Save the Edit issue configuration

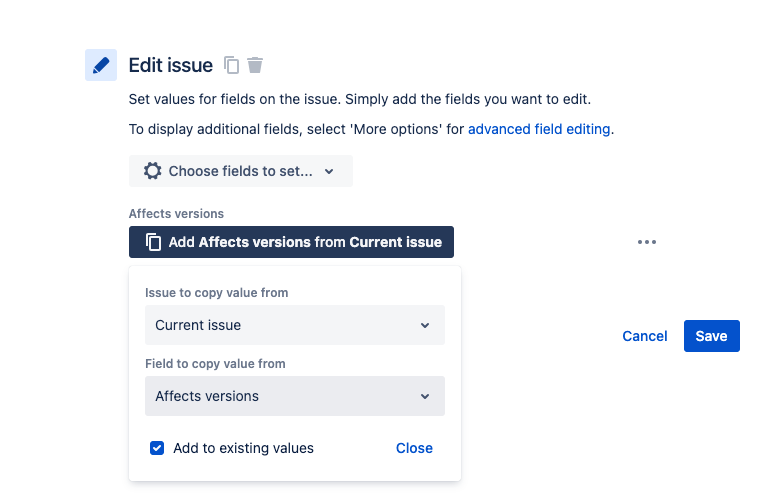tap(712, 336)
